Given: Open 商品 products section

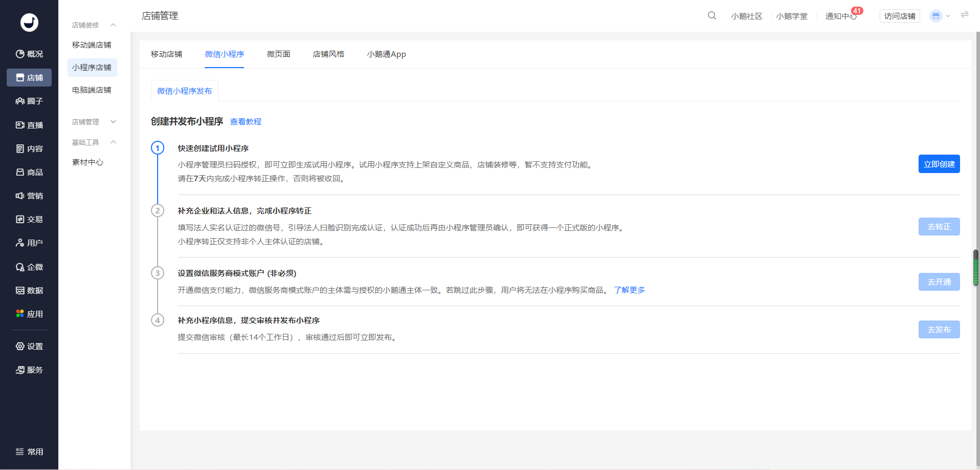Looking at the screenshot, I should 29,172.
